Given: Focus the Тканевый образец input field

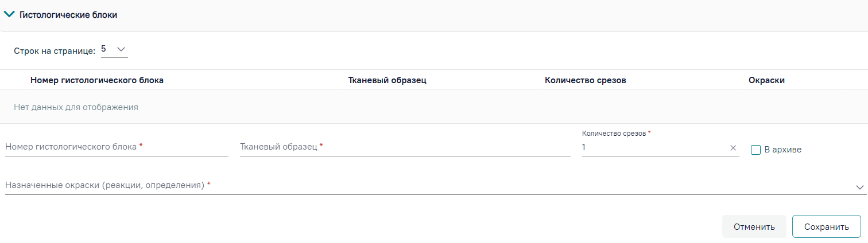Looking at the screenshot, I should [405, 147].
